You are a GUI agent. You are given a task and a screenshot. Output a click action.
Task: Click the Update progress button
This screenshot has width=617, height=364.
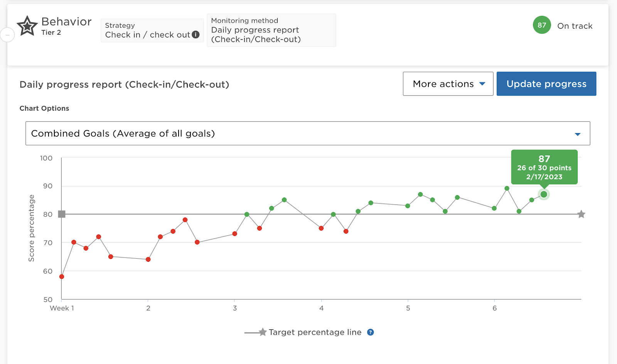click(546, 84)
